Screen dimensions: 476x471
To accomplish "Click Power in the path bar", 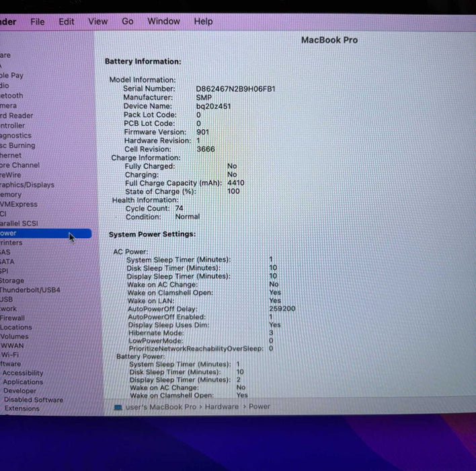I will 260,406.
